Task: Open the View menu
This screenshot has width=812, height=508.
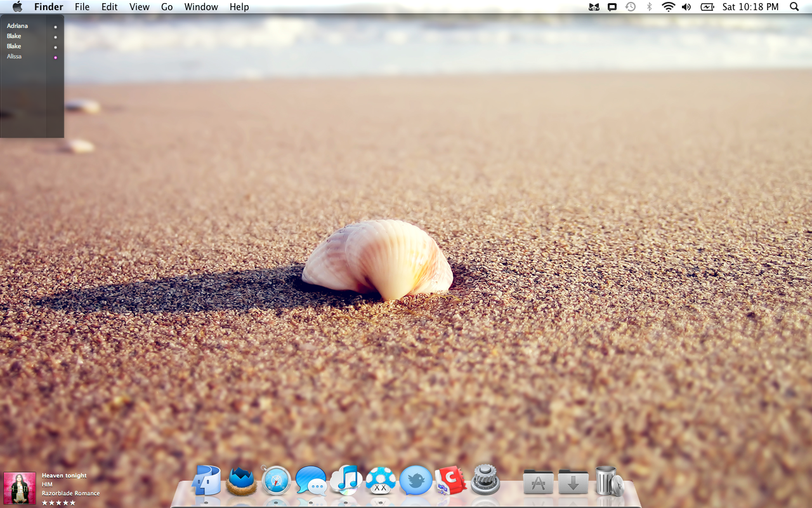Action: [140, 7]
